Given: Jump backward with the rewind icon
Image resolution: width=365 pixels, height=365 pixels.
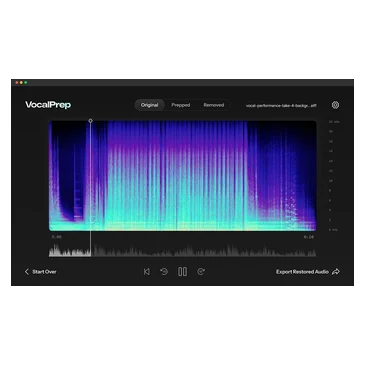Looking at the screenshot, I should point(164,272).
